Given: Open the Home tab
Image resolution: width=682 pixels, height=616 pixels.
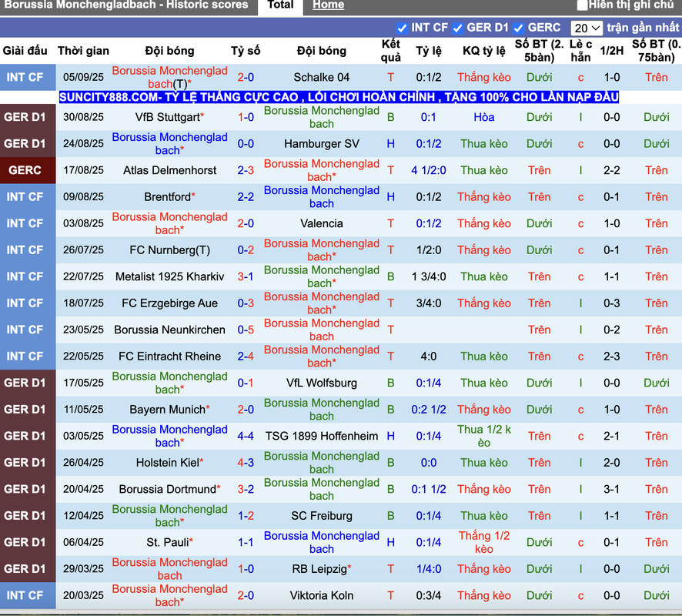Looking at the screenshot, I should tap(329, 5).
